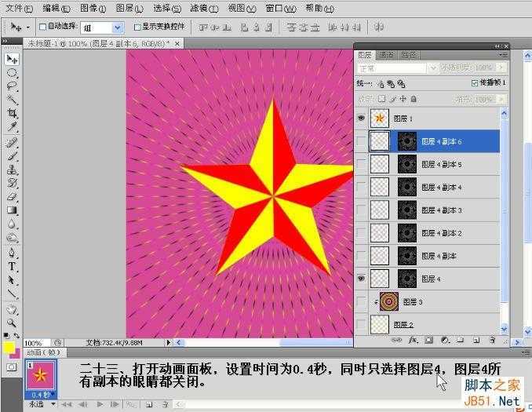The width and height of the screenshot is (532, 412).
Task: Select the Lasso tool
Action: click(x=12, y=86)
